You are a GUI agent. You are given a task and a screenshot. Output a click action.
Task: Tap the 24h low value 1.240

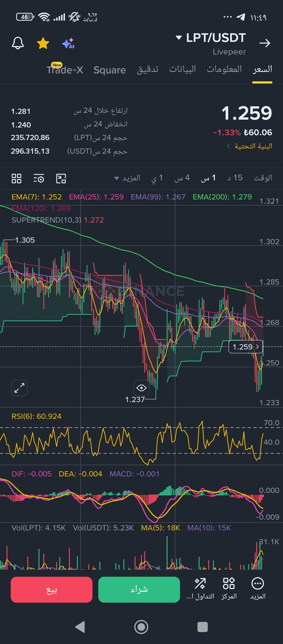(x=21, y=125)
